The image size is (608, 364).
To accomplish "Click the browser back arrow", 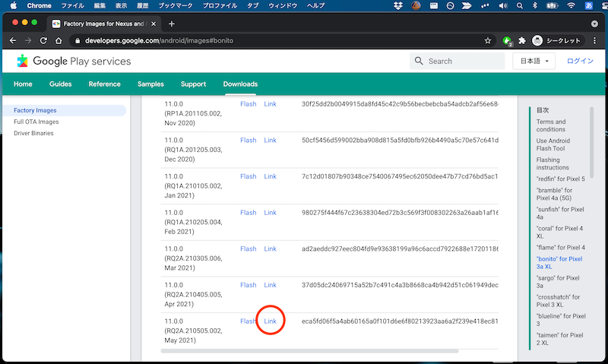I will [14, 40].
